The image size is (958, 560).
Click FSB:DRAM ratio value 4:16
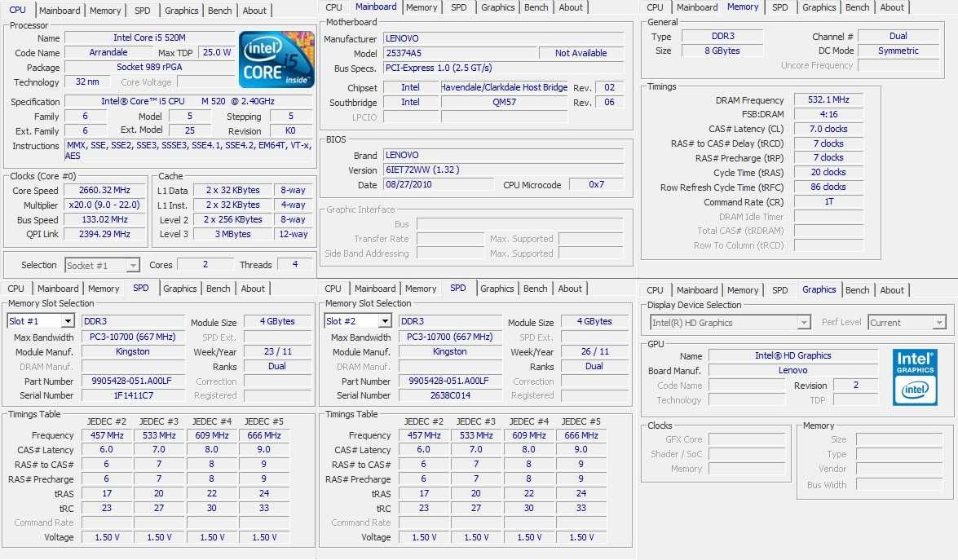tap(828, 114)
